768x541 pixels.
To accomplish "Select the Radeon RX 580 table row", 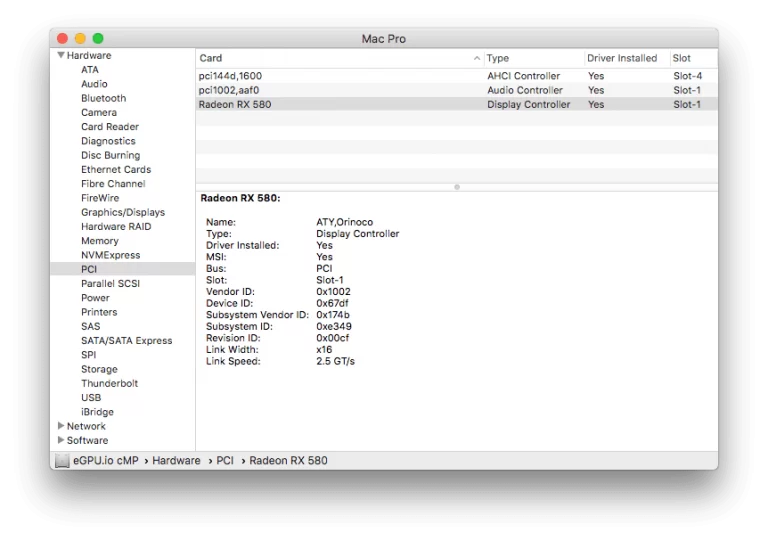I will pos(456,104).
